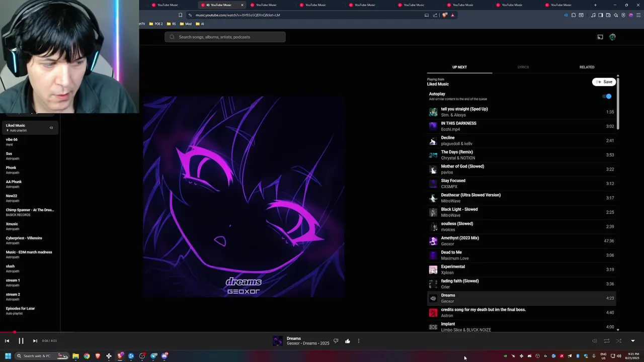Open the browser extensions puzzle icon

pos(573,15)
